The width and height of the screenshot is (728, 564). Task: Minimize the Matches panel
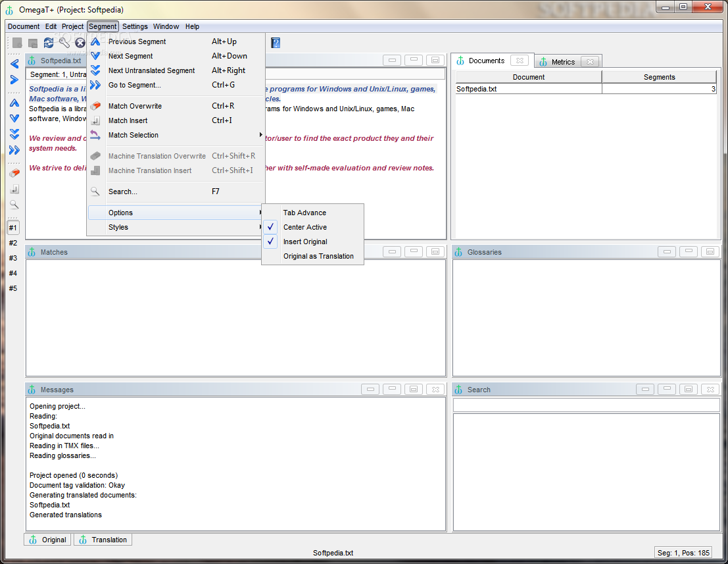point(392,252)
